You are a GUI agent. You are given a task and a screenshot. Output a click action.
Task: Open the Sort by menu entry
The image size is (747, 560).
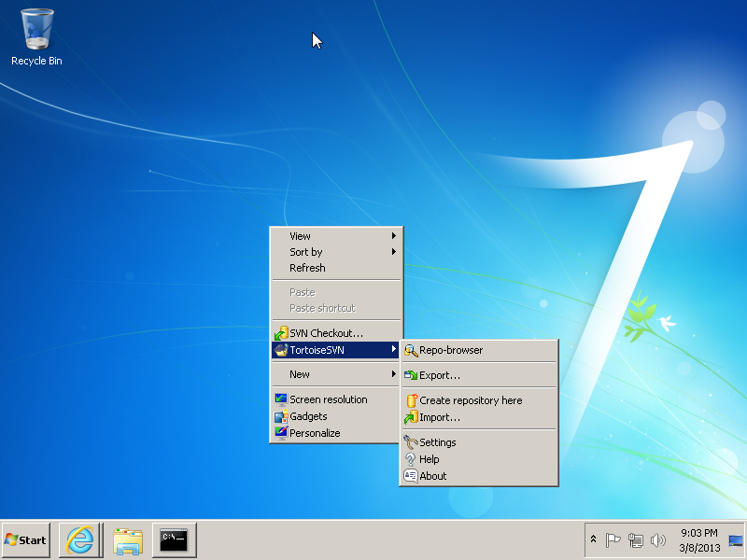coord(336,252)
